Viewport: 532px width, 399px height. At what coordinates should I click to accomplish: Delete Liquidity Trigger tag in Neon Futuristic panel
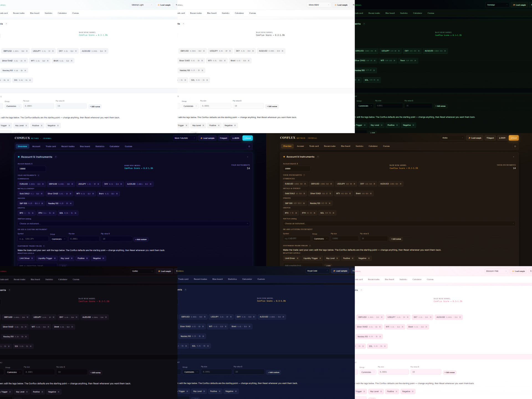55,258
